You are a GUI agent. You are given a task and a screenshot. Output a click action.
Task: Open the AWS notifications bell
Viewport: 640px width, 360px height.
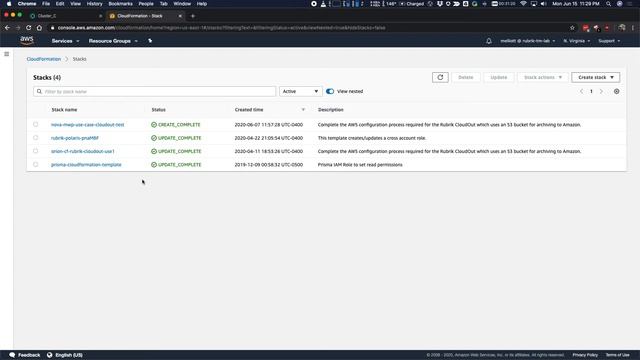coord(489,41)
